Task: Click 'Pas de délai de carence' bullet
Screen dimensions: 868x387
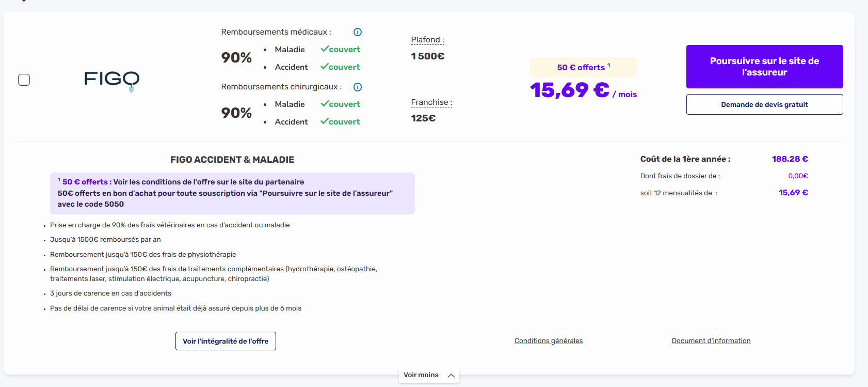Action: [x=175, y=308]
